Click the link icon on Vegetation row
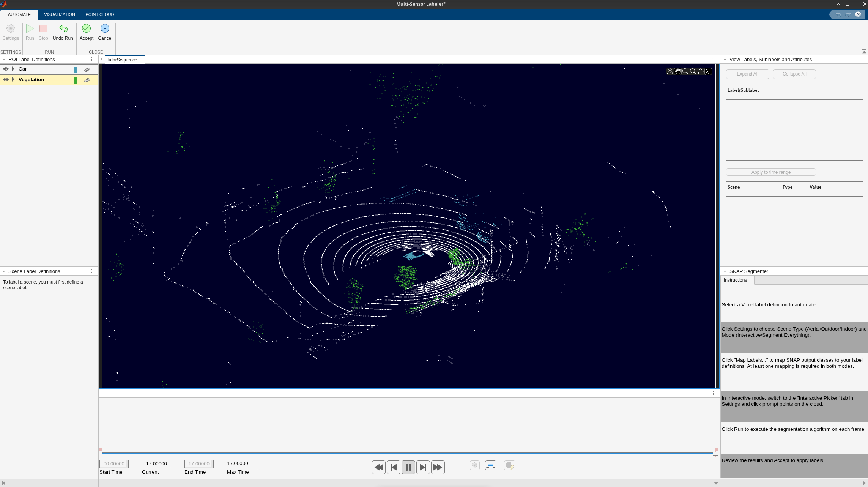 (87, 80)
